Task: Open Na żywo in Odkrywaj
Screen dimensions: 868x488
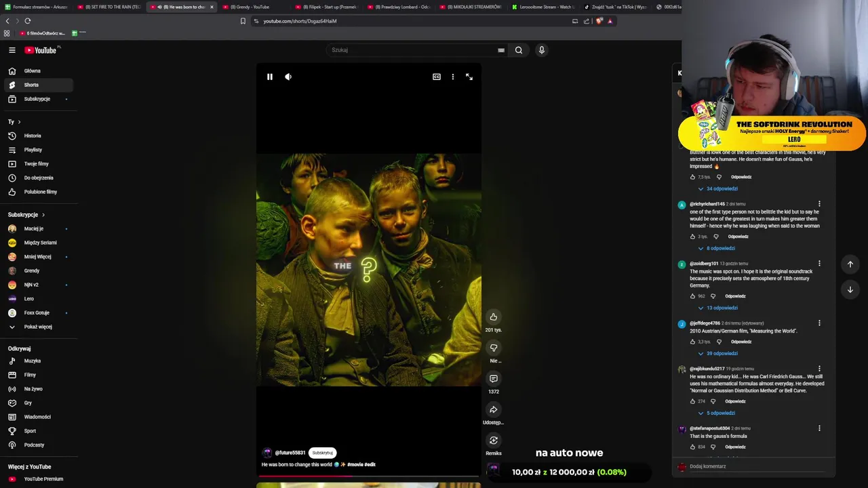Action: pos(39,389)
